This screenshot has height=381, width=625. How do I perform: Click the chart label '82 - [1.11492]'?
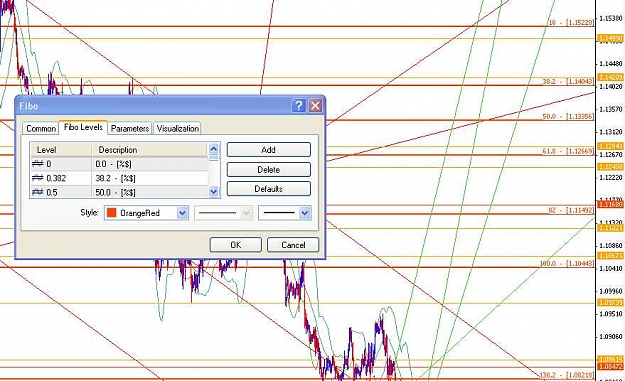tap(571, 210)
